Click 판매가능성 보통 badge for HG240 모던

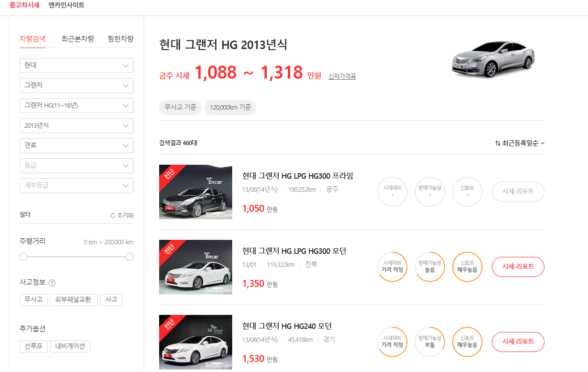click(x=430, y=341)
